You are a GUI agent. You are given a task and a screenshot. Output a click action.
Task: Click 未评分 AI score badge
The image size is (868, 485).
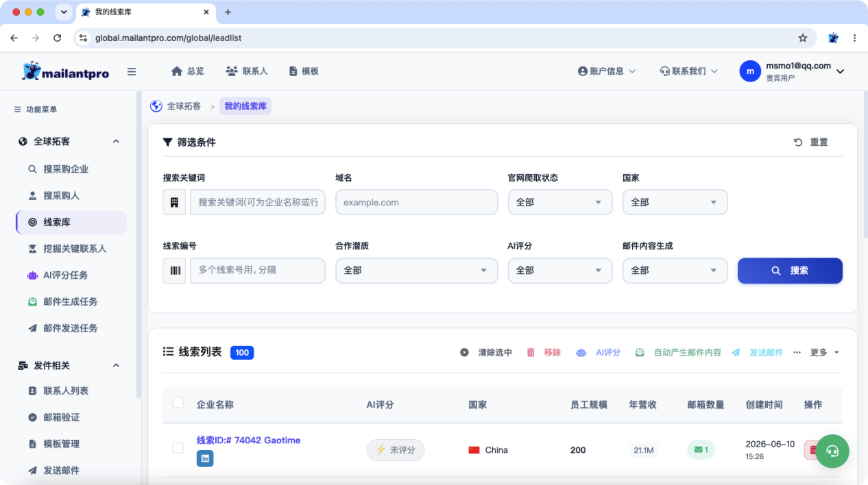coord(396,450)
